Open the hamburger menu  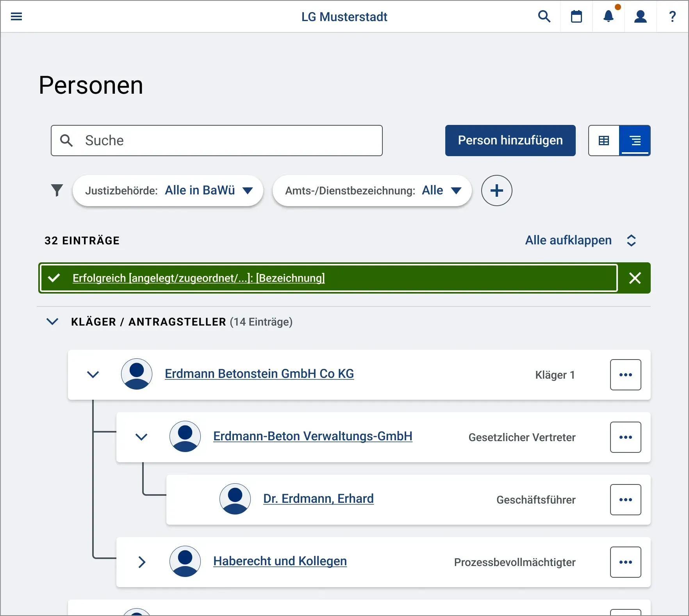tap(16, 16)
